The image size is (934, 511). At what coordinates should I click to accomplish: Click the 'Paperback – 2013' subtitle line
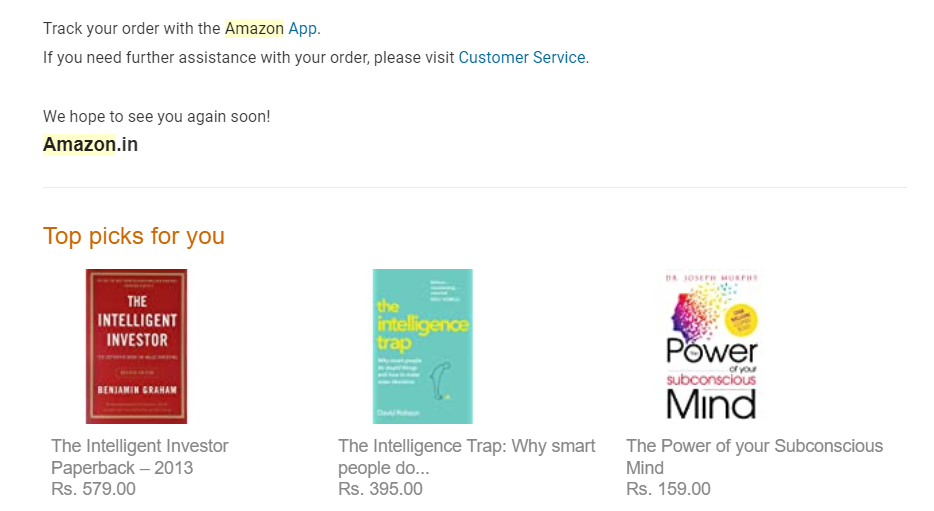[122, 468]
